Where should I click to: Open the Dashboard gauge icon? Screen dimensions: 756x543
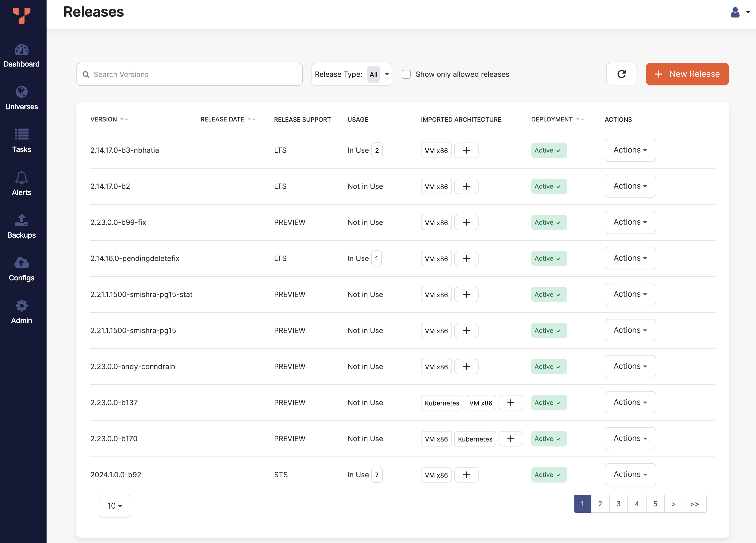click(x=22, y=50)
